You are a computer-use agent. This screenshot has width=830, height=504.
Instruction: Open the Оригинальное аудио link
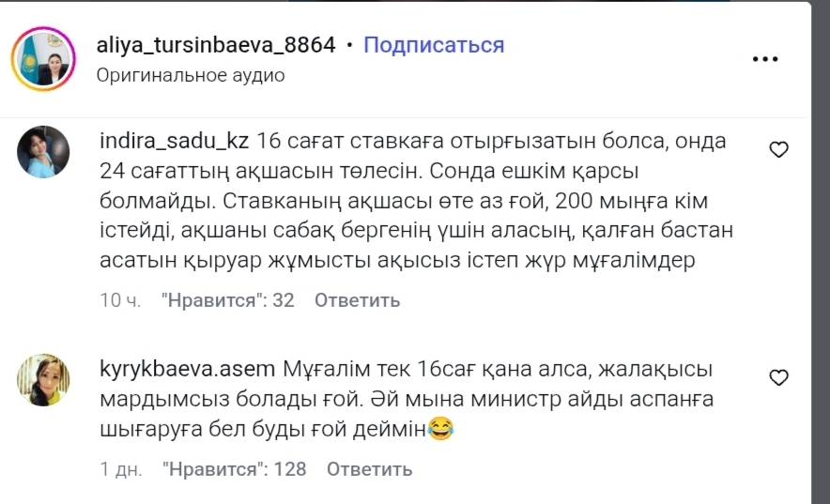pyautogui.click(x=191, y=75)
